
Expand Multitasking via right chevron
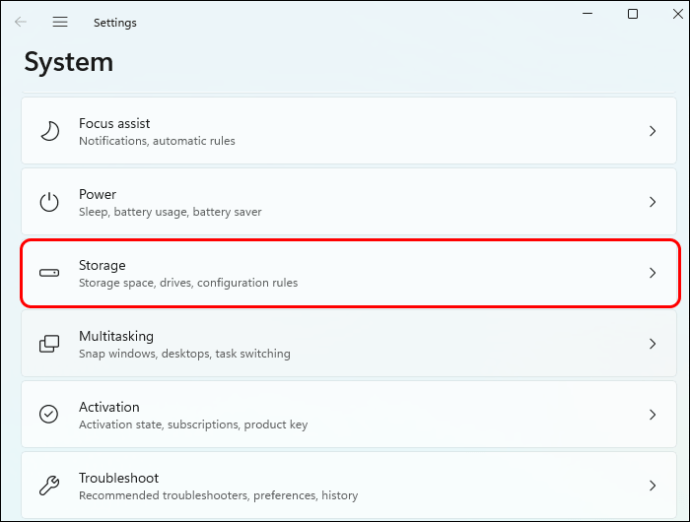coord(652,344)
